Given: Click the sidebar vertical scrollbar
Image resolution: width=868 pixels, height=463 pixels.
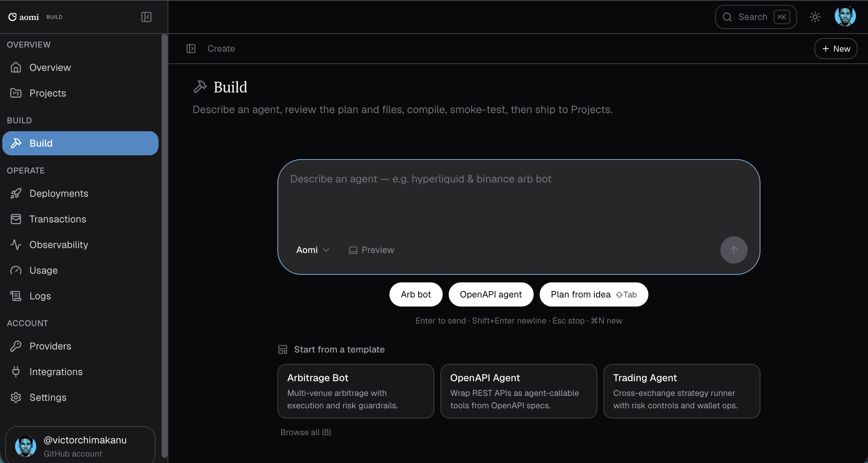Looking at the screenshot, I should (164, 245).
